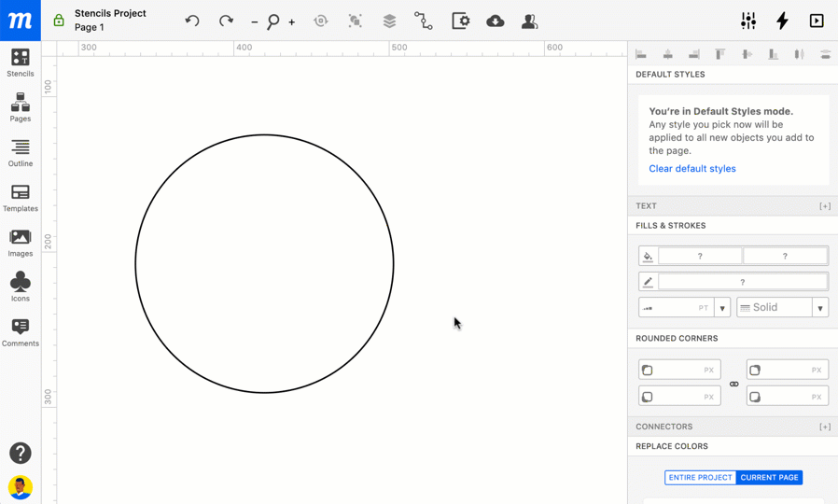This screenshot has height=504, width=838.
Task: Click distribute horizontally icon
Action: 799,54
